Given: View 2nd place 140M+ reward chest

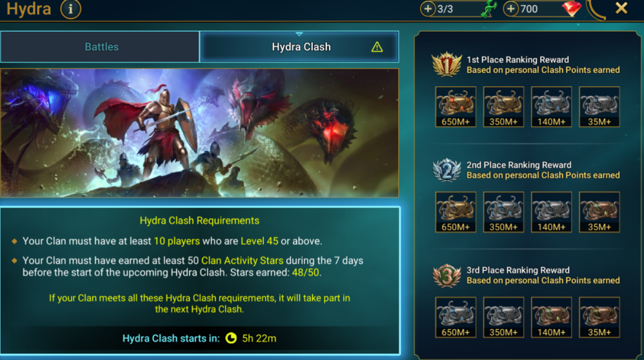Looking at the screenshot, I should [551, 212].
